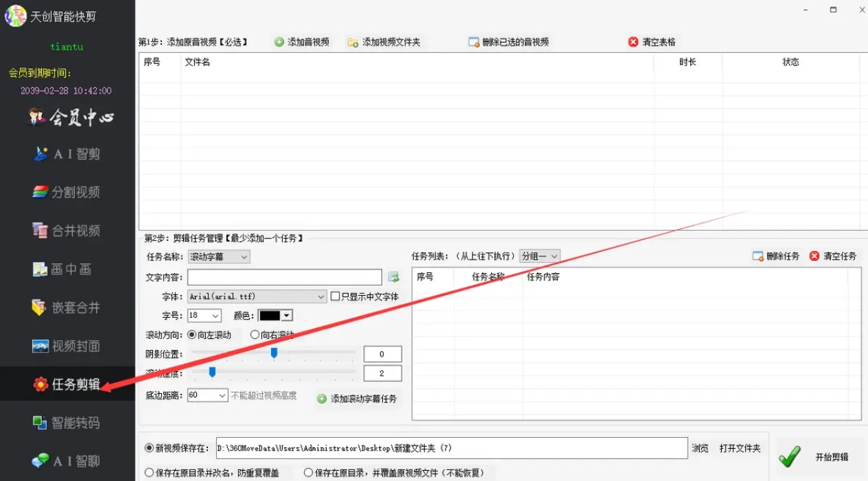Click the 删除任务 icon above task list
Viewport: 868px width, 481px height.
point(758,256)
